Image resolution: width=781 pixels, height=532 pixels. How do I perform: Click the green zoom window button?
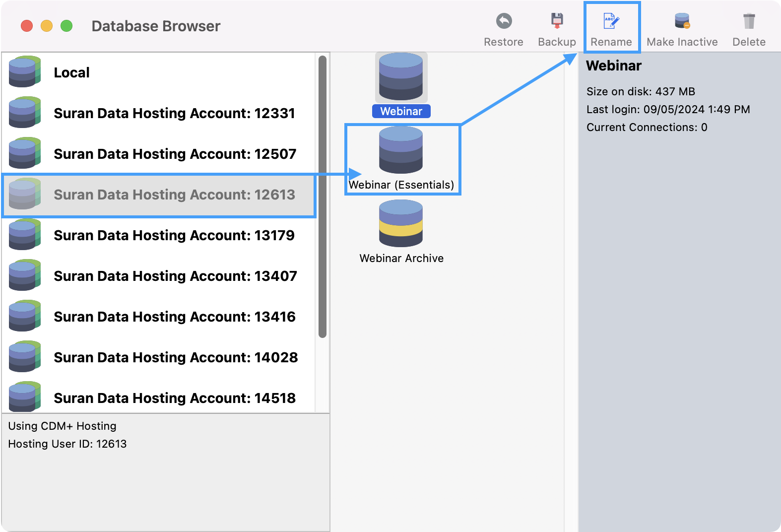tap(66, 26)
